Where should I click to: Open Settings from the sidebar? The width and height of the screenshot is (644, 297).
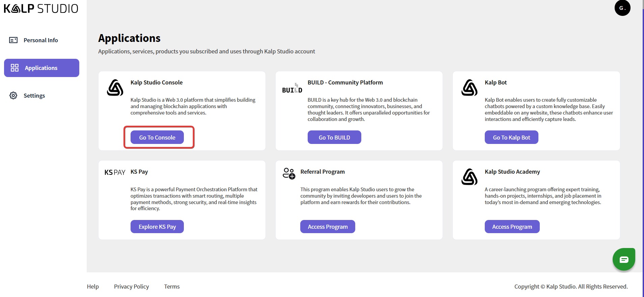(x=34, y=96)
